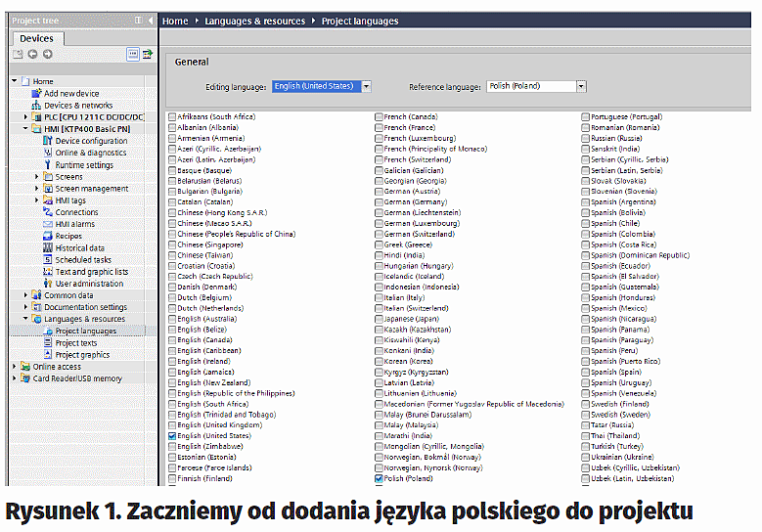Image resolution: width=762 pixels, height=532 pixels.
Task: Open the Reference language dropdown
Action: pos(581,86)
